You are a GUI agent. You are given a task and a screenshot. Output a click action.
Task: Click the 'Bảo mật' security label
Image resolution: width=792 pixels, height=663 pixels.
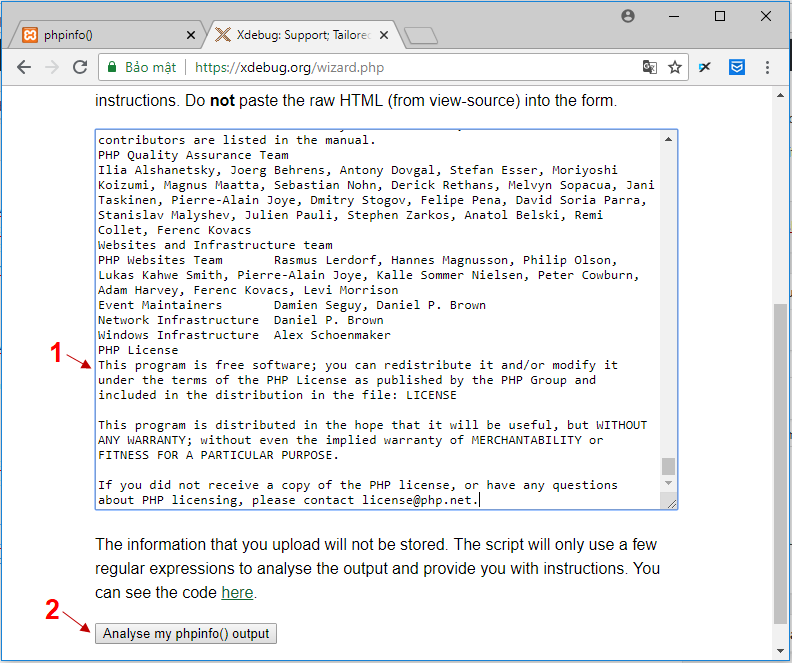point(151,67)
